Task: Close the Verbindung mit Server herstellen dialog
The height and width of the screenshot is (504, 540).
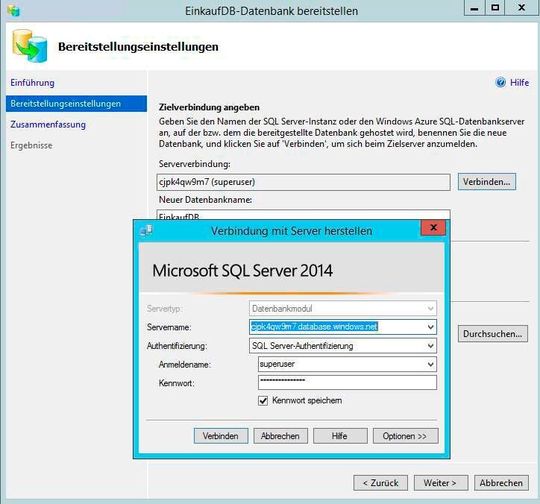Action: 433,228
